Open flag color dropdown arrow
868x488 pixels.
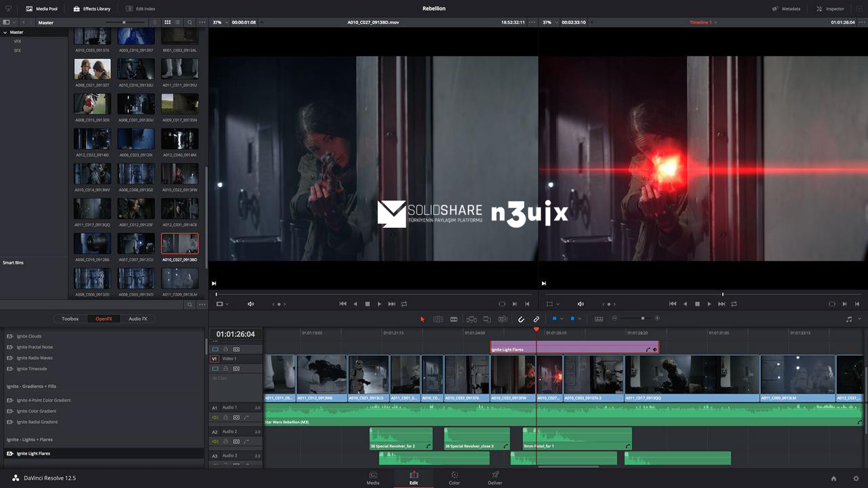pyautogui.click(x=561, y=319)
